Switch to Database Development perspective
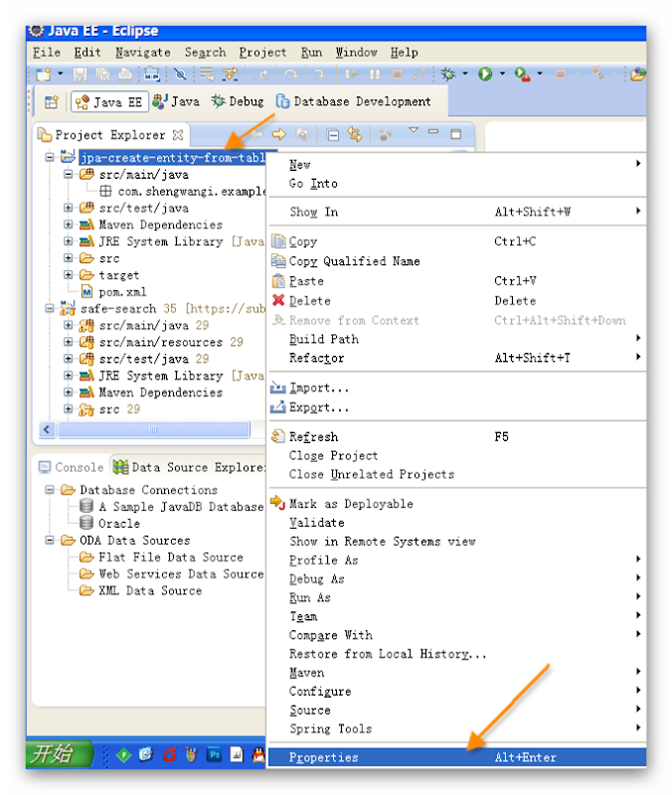This screenshot has width=672, height=795. tap(354, 101)
